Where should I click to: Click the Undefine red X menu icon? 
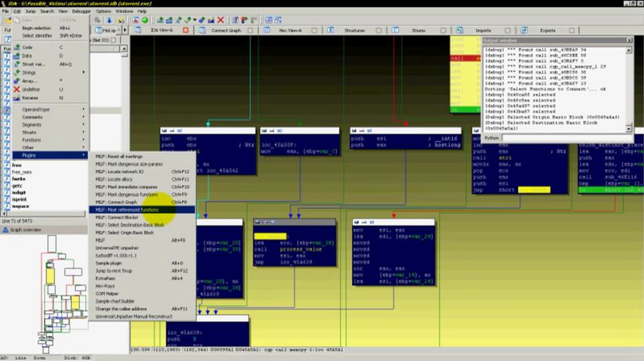tap(17, 89)
